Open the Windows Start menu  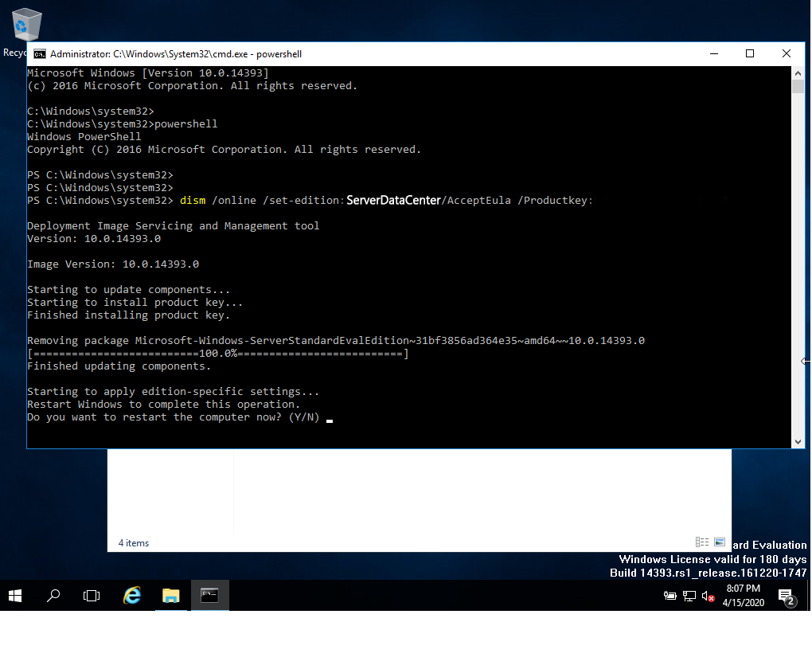tap(15, 596)
